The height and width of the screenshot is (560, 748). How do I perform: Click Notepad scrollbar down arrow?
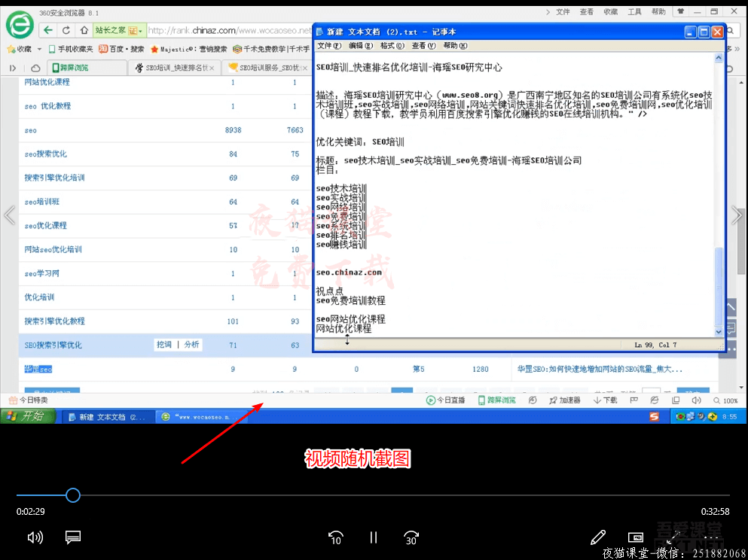point(719,332)
